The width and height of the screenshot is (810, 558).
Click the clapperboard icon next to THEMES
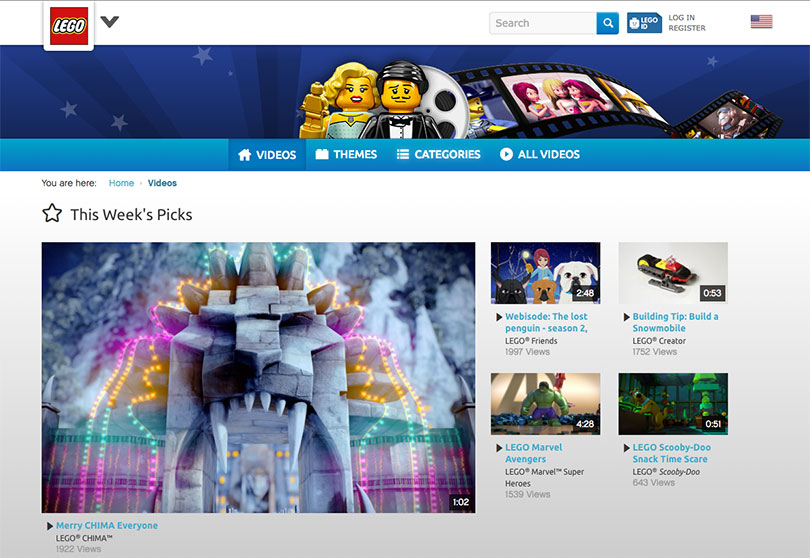[322, 154]
